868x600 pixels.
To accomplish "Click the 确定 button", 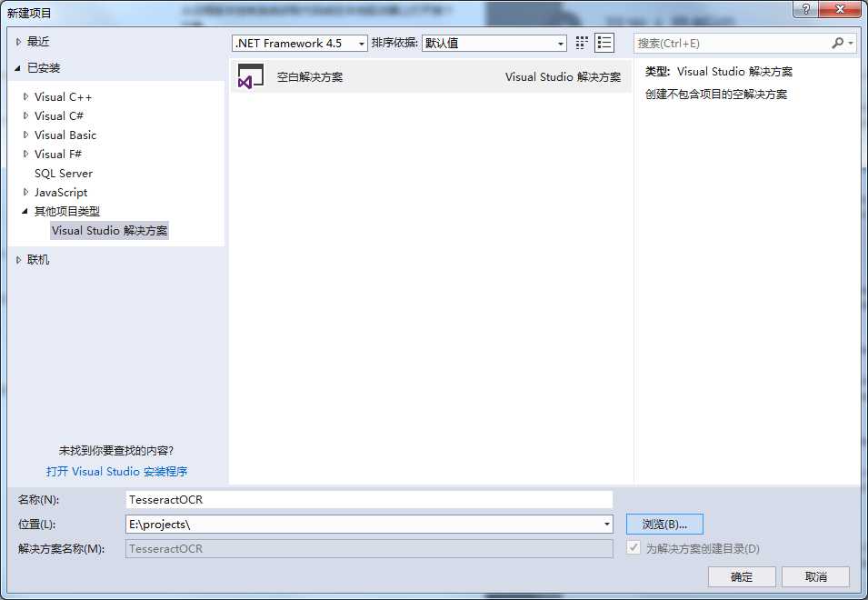I will (x=742, y=576).
